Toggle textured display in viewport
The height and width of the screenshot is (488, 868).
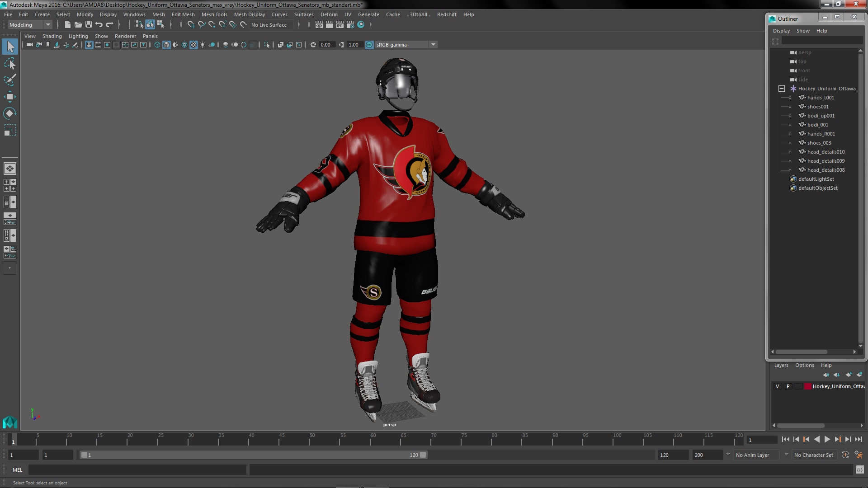(193, 45)
